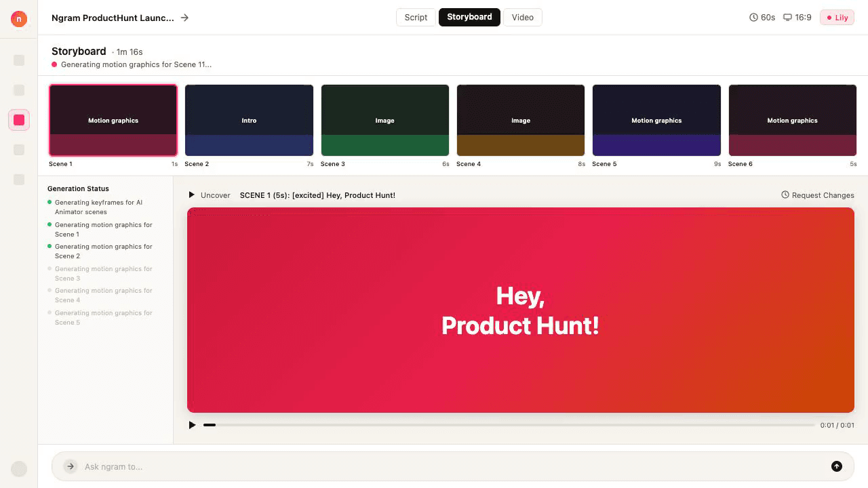868x488 pixels.
Task: Click the 60s duration label
Action: [768, 18]
